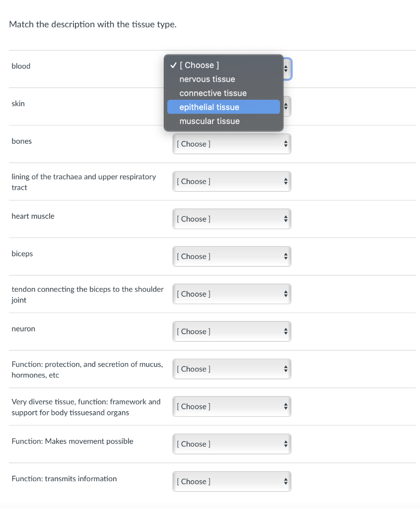Click the arrows icon on biceps selector
Image resolution: width=420 pixels, height=508 pixels.
pyautogui.click(x=286, y=256)
